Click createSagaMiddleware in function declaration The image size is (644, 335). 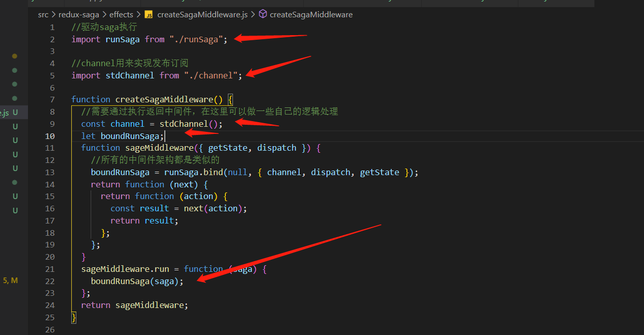(x=164, y=99)
